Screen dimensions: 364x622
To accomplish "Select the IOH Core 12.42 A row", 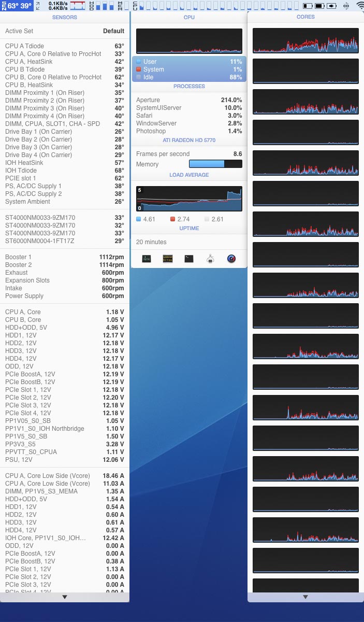I will tap(65, 538).
